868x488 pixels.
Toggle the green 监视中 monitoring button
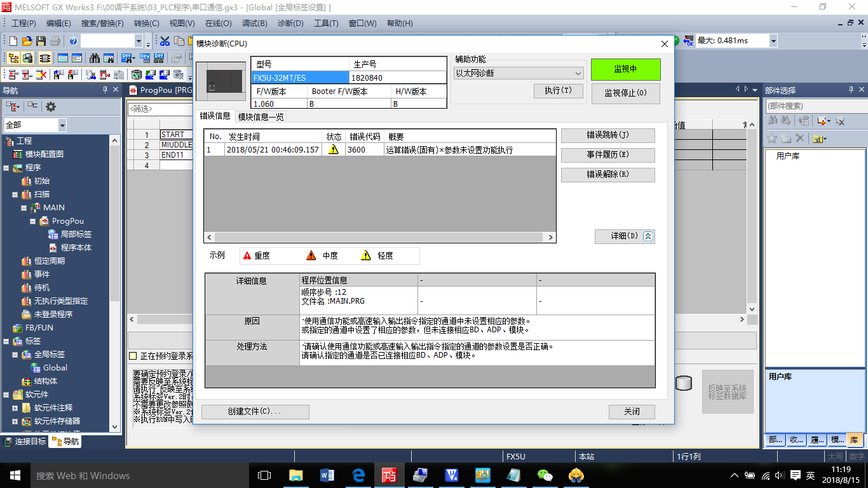(x=625, y=69)
